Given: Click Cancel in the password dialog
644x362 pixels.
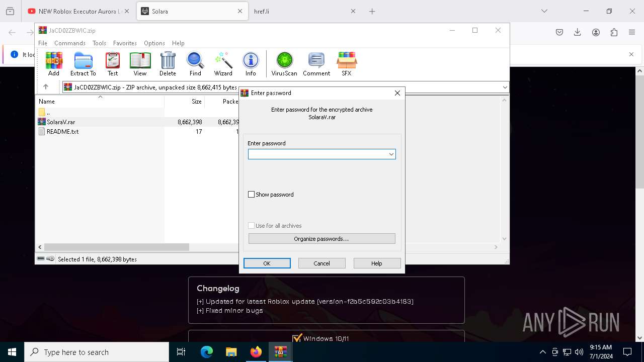Looking at the screenshot, I should [321, 263].
